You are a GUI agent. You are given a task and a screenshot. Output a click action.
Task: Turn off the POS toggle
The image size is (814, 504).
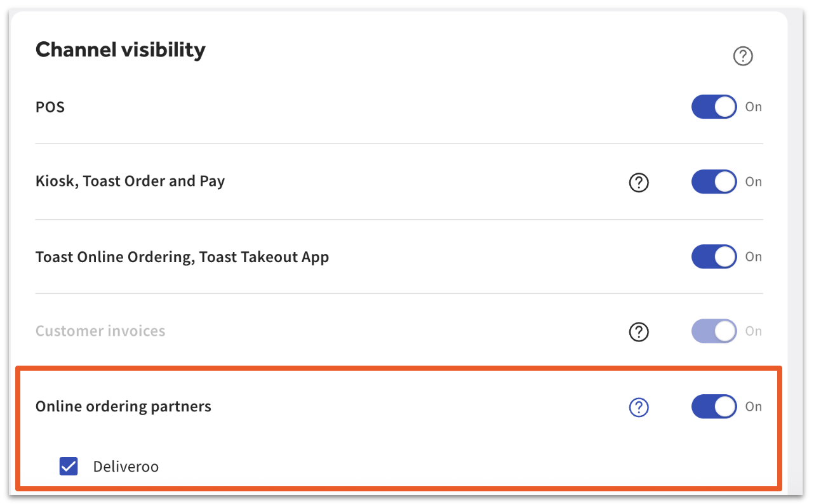pos(714,107)
